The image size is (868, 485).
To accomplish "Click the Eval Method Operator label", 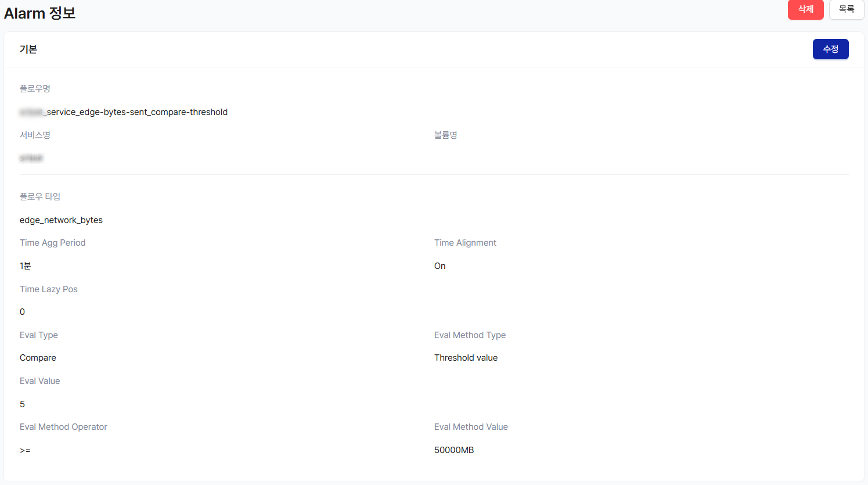I will 63,427.
